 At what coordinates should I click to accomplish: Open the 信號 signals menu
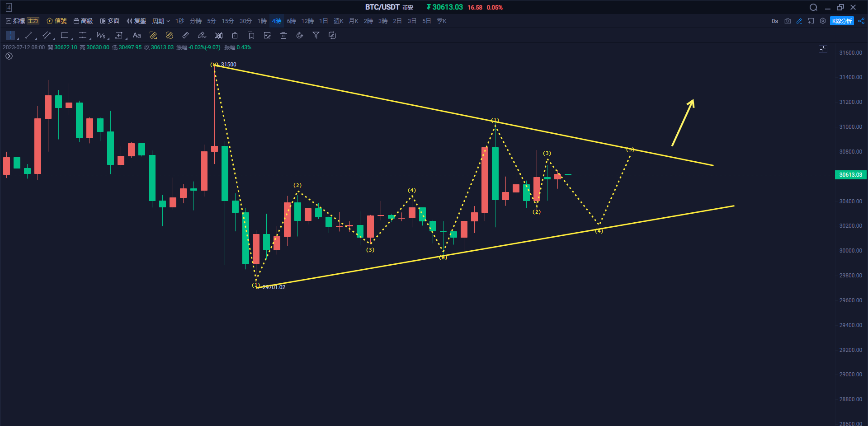pos(57,21)
